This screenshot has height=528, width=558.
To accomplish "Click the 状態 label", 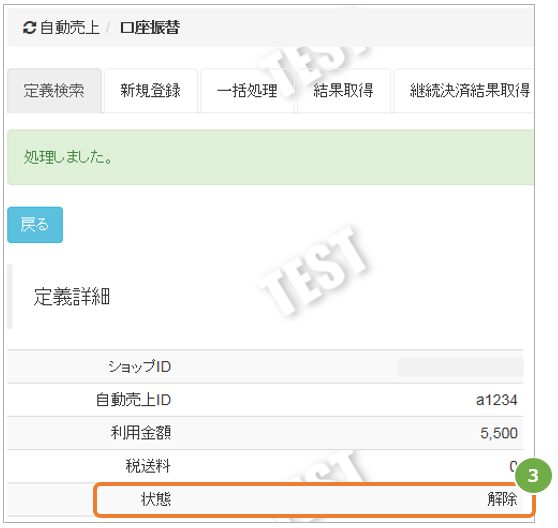I will pos(156,499).
